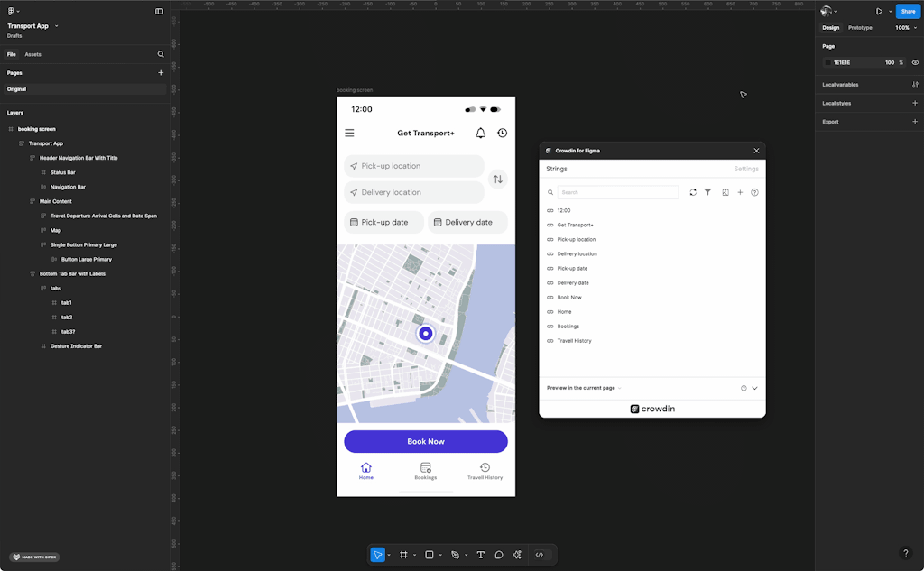Activate the Comment tool
Image resolution: width=924 pixels, height=571 pixels.
pyautogui.click(x=498, y=555)
